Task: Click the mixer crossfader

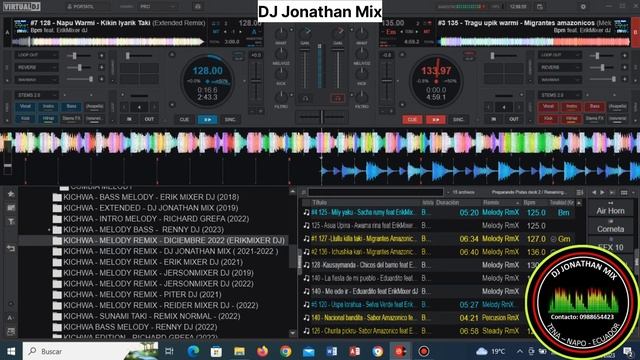Action: pyautogui.click(x=321, y=118)
